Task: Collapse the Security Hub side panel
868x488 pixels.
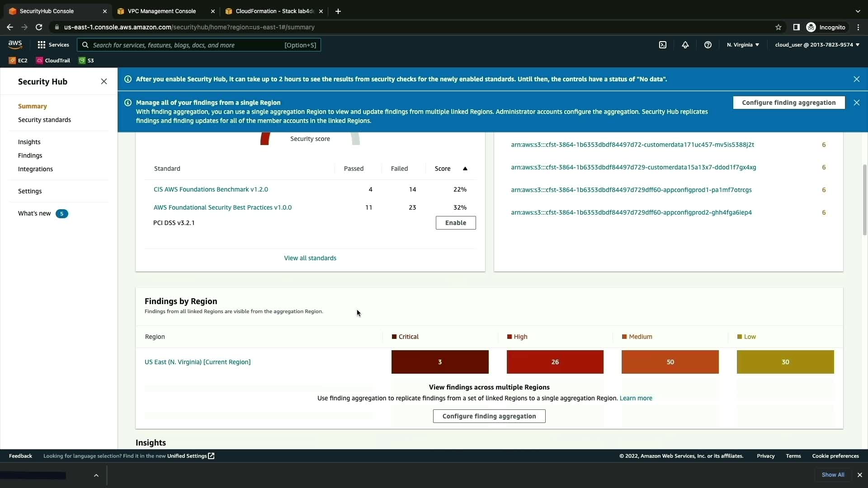Action: 104,81
